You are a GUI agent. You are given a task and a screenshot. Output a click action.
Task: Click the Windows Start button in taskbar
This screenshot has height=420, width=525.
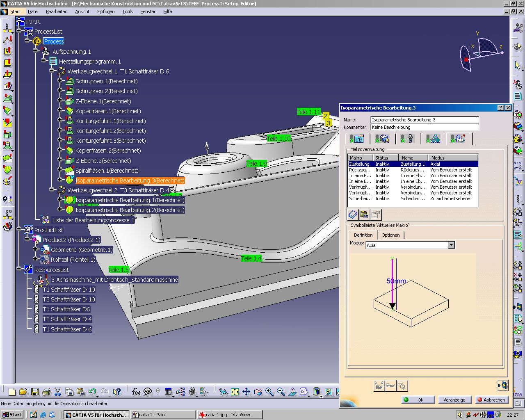(x=12, y=415)
